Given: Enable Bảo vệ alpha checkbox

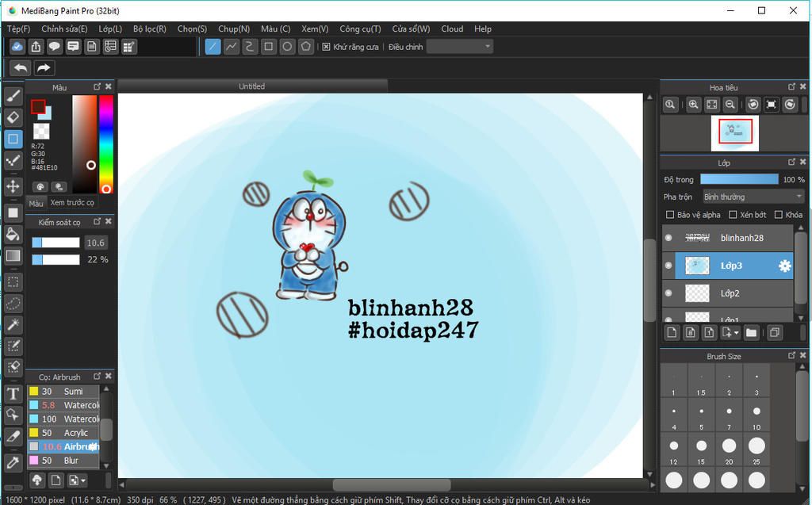Looking at the screenshot, I should (x=670, y=214).
